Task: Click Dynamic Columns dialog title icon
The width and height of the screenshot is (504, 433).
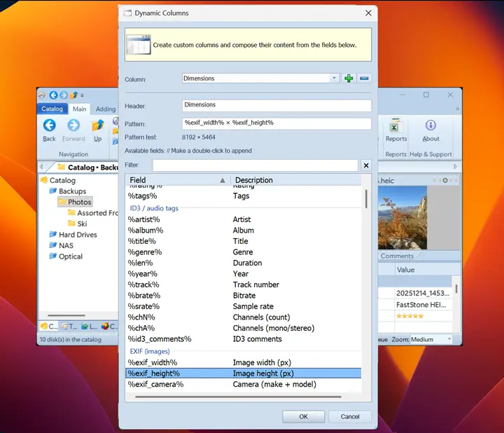Action: [128, 13]
